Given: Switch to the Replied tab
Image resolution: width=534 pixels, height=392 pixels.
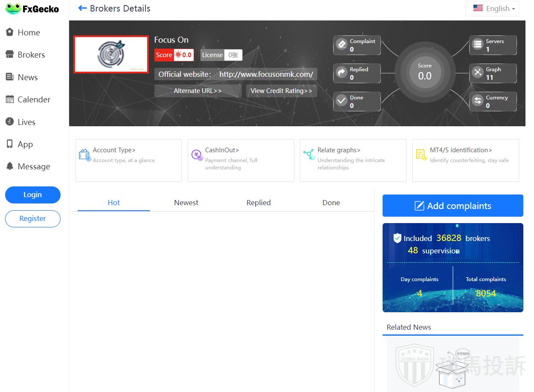Looking at the screenshot, I should pos(258,203).
